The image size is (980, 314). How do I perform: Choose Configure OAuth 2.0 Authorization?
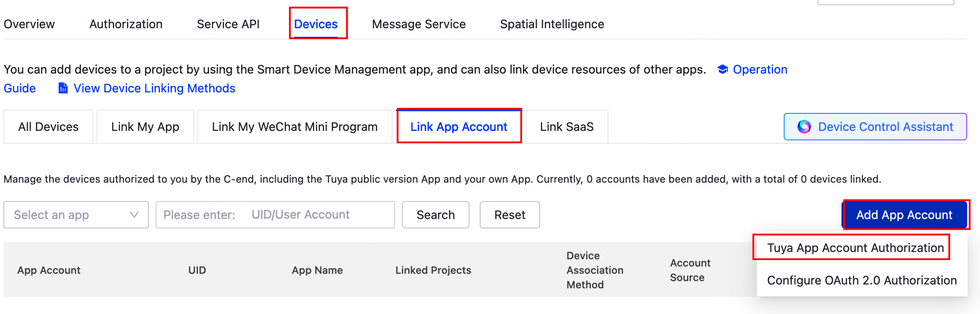click(862, 280)
